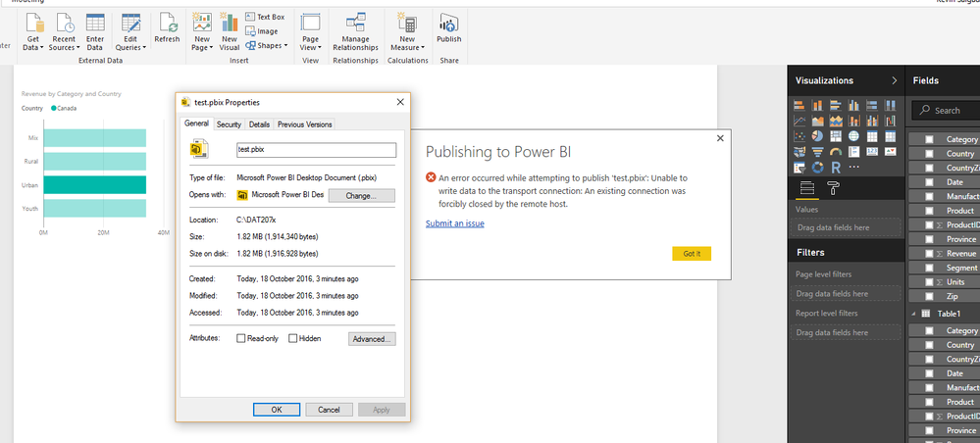Image resolution: width=980 pixels, height=443 pixels.
Task: Open the New Measure dropdown arrow
Action: point(423,48)
